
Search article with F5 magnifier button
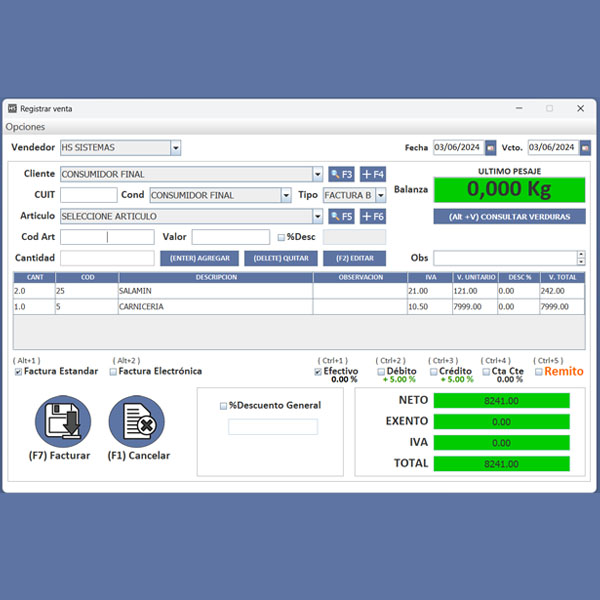341,216
